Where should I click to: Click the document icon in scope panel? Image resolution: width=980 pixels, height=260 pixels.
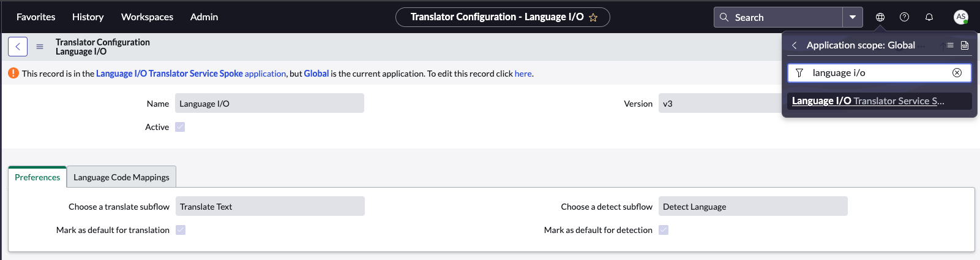click(965, 45)
